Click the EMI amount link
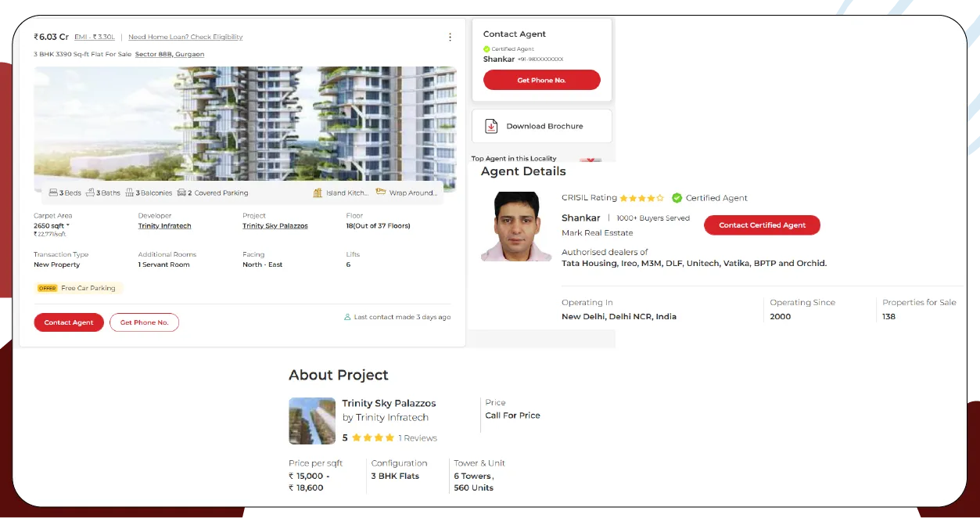 tap(94, 37)
